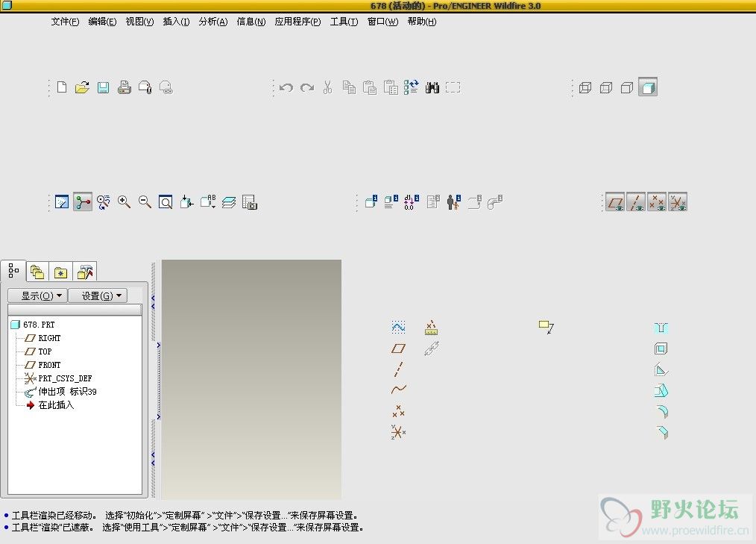This screenshot has height=544, width=756.
Task: Open the 编辑(E) menu
Action: point(102,22)
